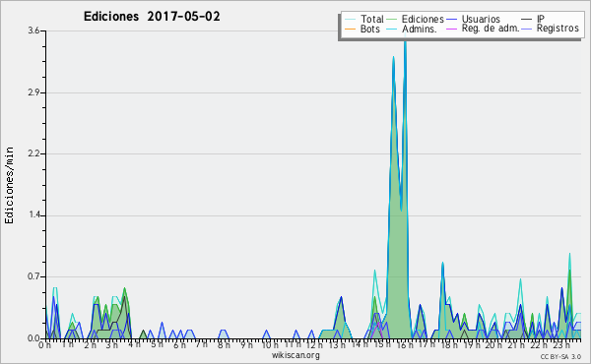
Task: Click the 2.2 y-axis value
Action: click(x=33, y=153)
